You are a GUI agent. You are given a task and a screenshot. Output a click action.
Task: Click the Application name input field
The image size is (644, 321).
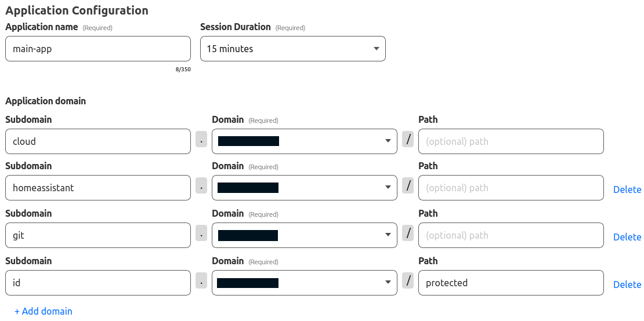pyautogui.click(x=97, y=49)
